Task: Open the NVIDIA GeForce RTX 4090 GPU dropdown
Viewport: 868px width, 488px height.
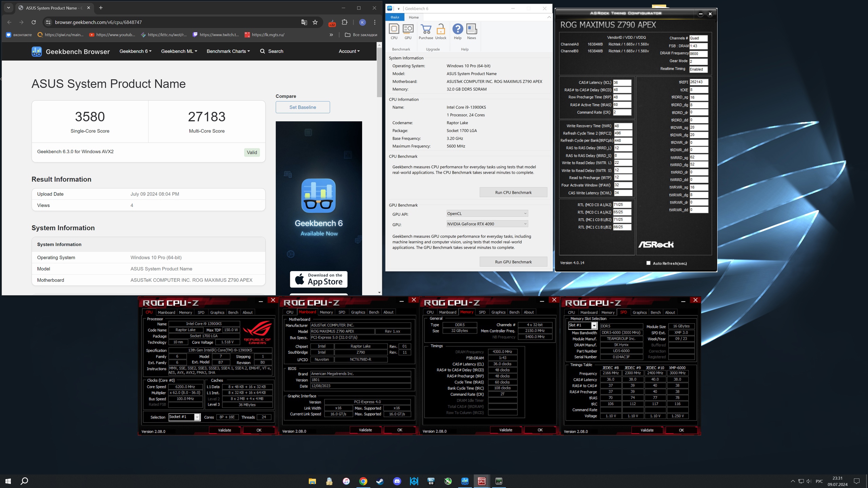Action: [487, 224]
